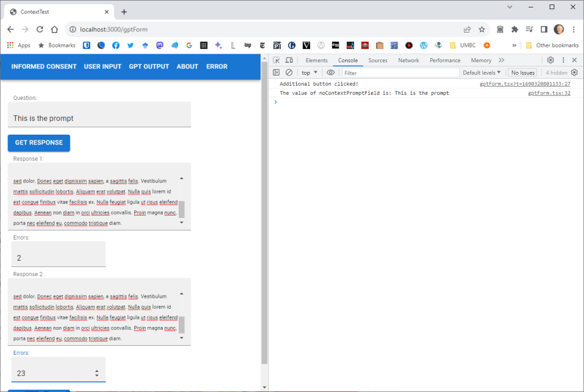Image resolution: width=584 pixels, height=392 pixels.
Task: Open the Default levels dropdown
Action: point(481,72)
